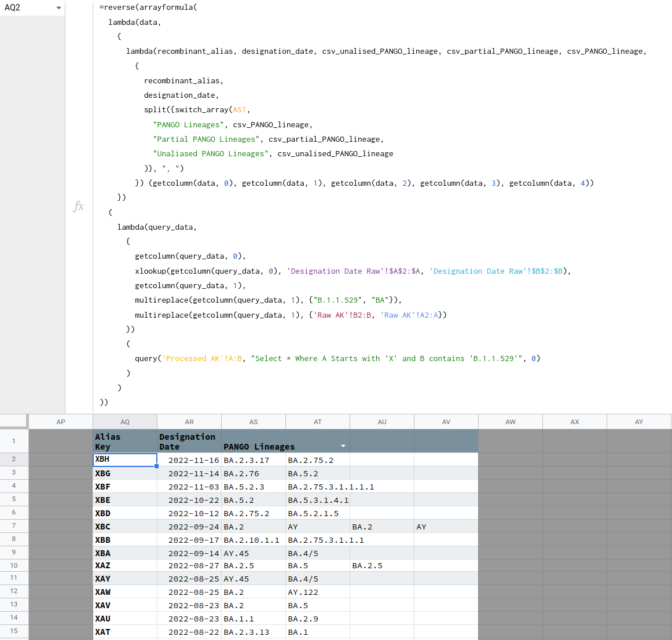Click date cell 2022-08-27
The image size is (672, 640).
(x=189, y=565)
